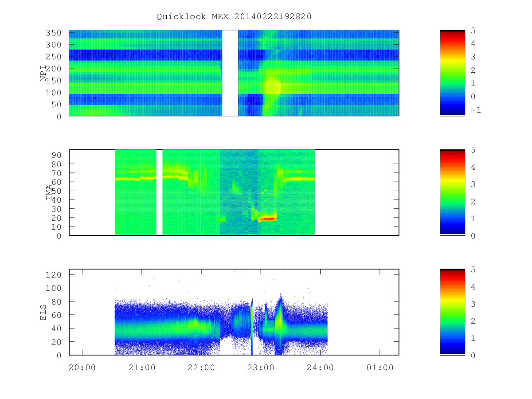532x399 pixels.
Task: Click the 24:00 time axis label
Action: point(321,368)
